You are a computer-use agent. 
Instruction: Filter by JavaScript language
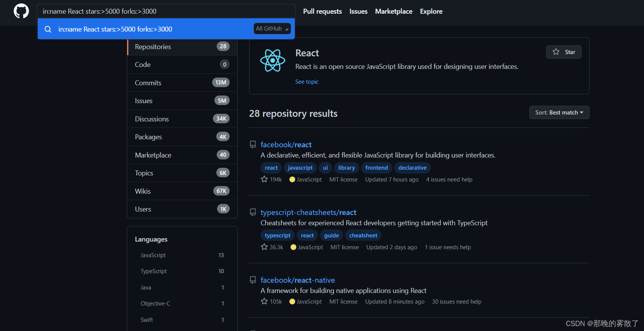[182, 255]
